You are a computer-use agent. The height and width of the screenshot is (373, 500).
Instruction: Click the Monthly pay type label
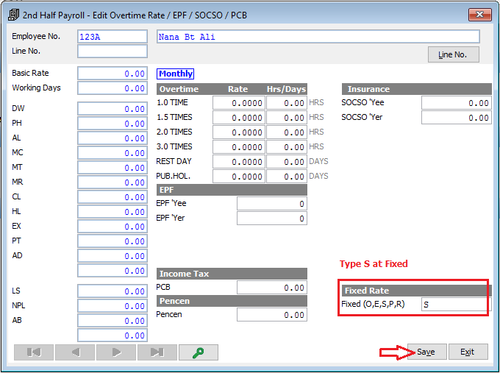tap(175, 74)
